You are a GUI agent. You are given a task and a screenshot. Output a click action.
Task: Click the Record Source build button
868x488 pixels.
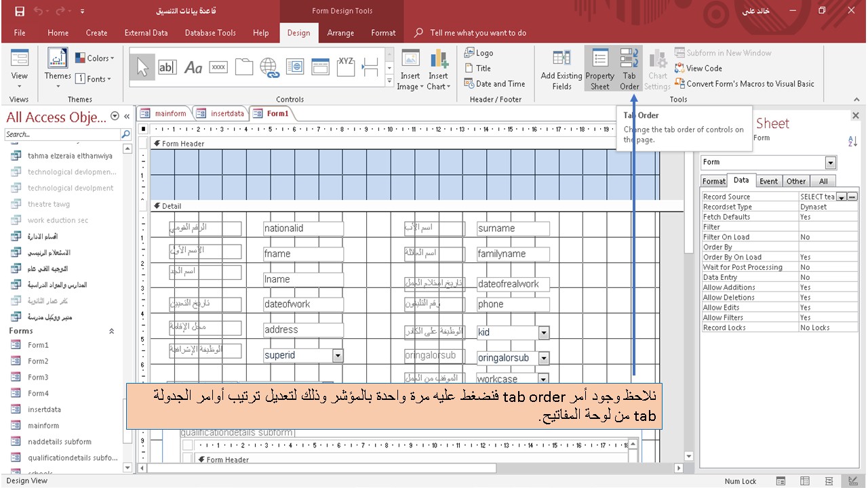click(852, 196)
